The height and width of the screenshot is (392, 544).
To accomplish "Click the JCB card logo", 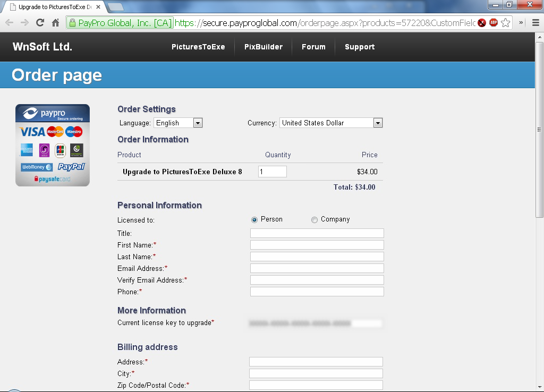I will click(61, 150).
